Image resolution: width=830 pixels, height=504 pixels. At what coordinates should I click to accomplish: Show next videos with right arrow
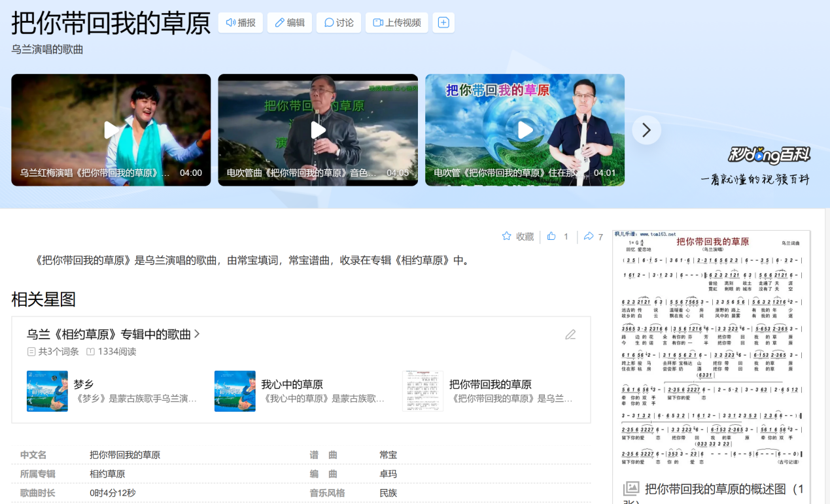[646, 130]
